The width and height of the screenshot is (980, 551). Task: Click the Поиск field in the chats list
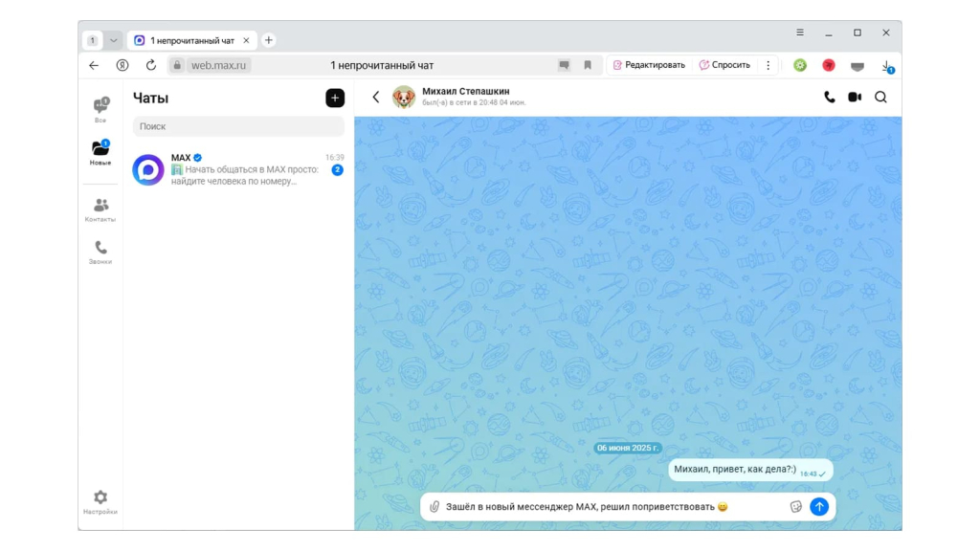(x=238, y=126)
